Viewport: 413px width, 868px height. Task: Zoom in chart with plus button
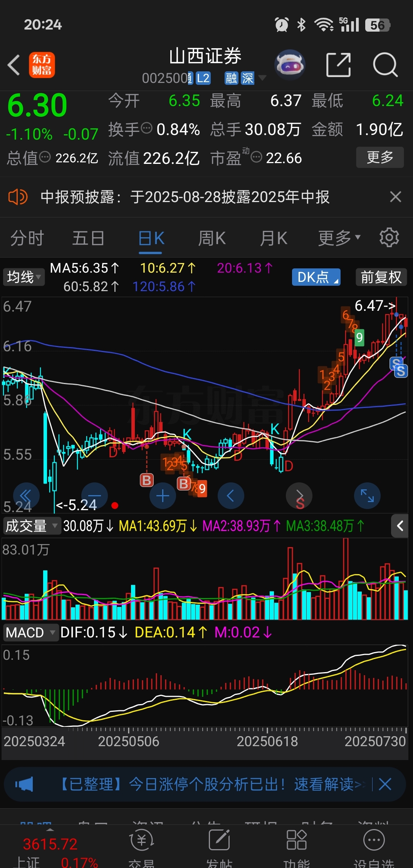tap(163, 496)
